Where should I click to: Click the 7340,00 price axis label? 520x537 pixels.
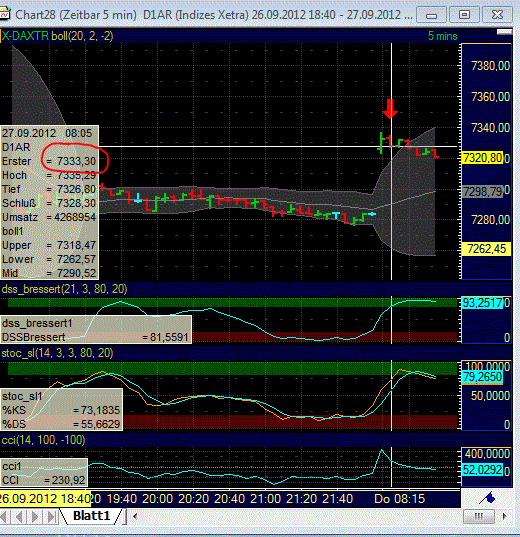491,128
